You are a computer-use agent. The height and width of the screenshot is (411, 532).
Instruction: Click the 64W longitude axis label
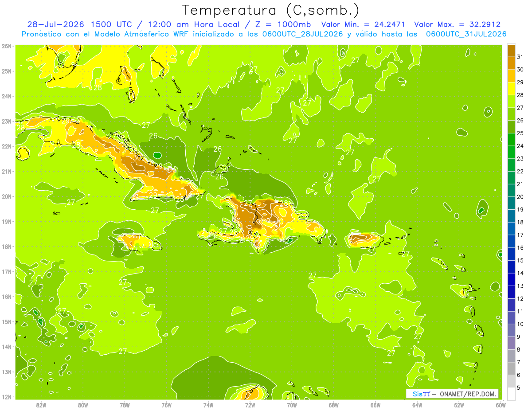[417, 405]
